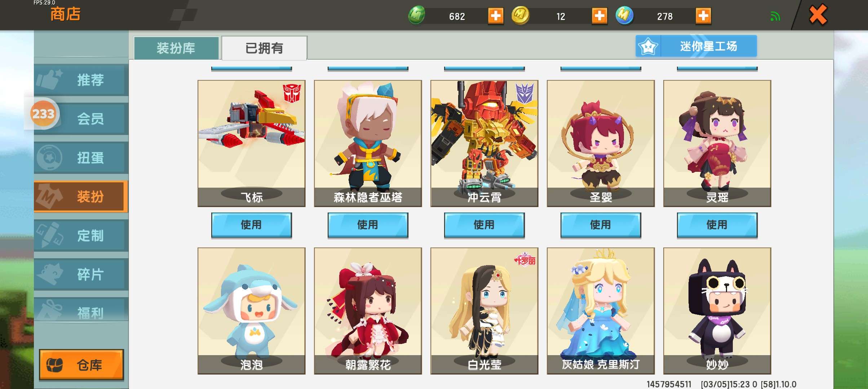The height and width of the screenshot is (389, 868).
Task: Open the 定制 customization category
Action: tap(81, 236)
